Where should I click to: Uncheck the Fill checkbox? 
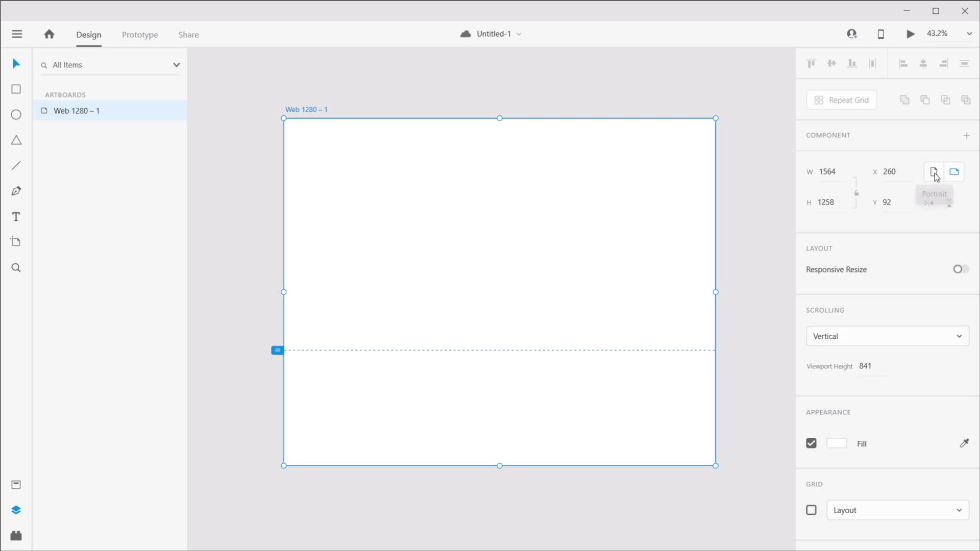tap(811, 443)
